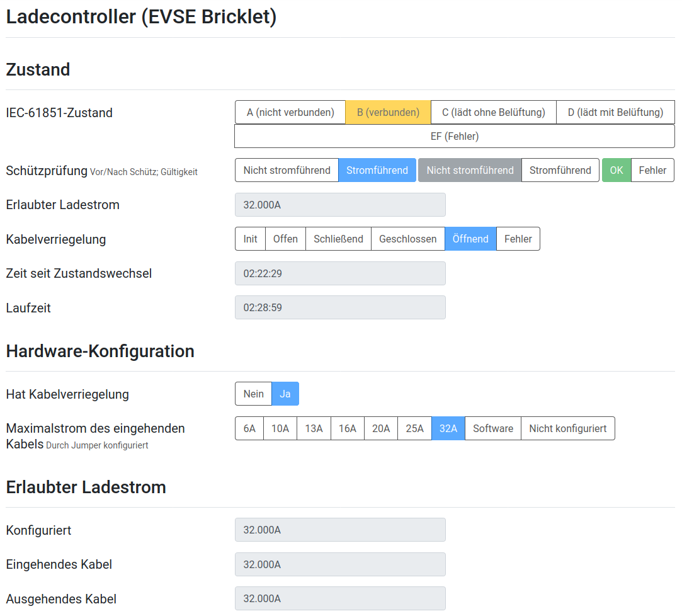Choose C (lädt ohne Belüftung) state
Viewport: 682px width, 616px height.
[493, 112]
